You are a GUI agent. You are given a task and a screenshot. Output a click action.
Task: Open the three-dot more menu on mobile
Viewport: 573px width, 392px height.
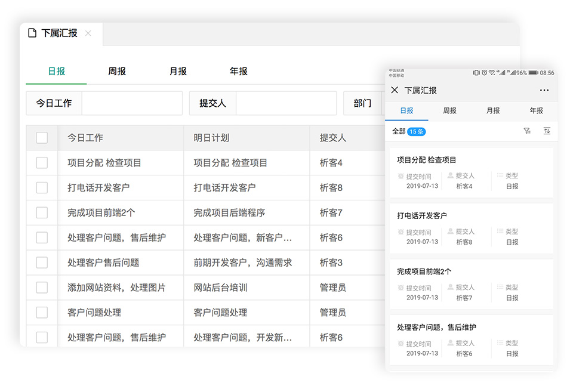coord(544,90)
